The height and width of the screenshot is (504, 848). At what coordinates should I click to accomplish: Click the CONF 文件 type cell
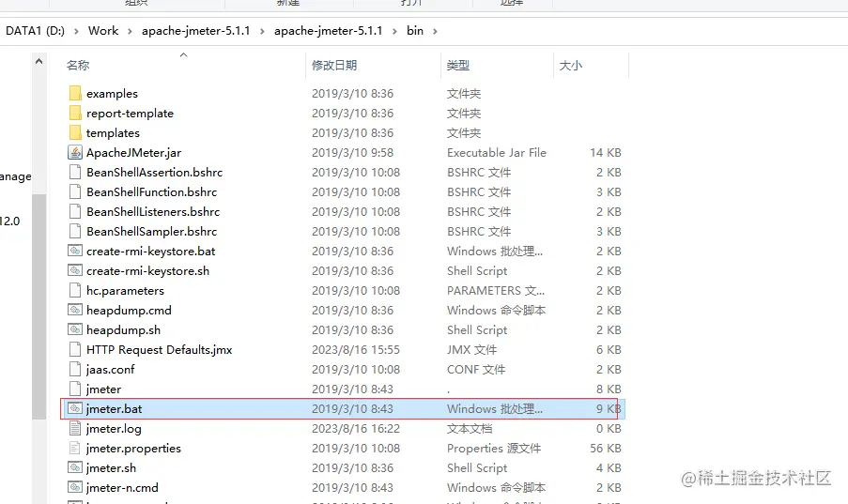(476, 370)
